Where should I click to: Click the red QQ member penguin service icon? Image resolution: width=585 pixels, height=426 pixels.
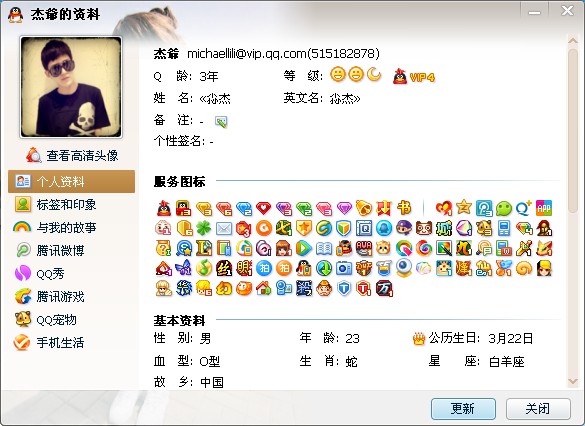(164, 208)
